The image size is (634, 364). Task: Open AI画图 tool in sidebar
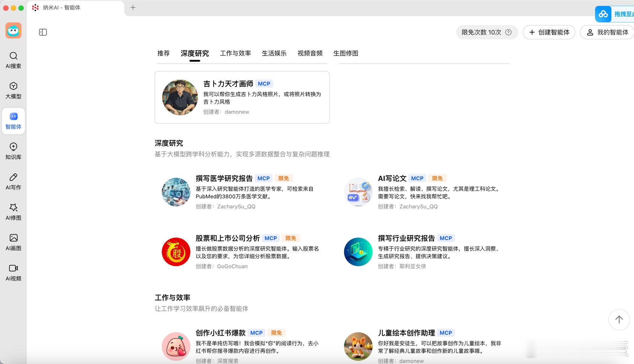pyautogui.click(x=13, y=242)
